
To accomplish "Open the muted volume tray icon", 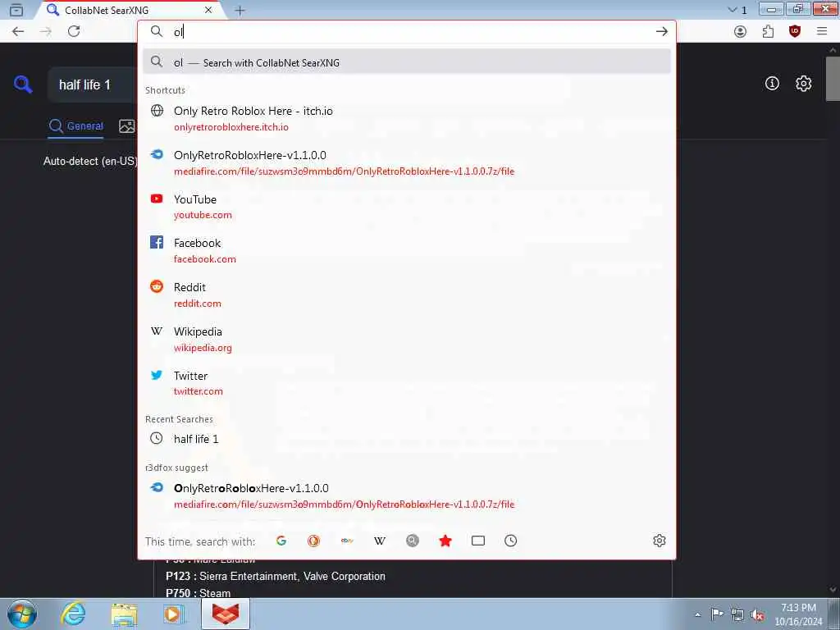I will 757,615.
